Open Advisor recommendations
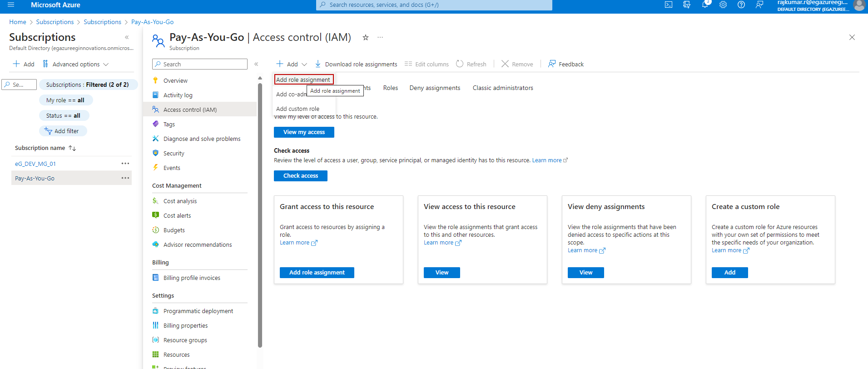Viewport: 868px width, 369px height. pyautogui.click(x=198, y=244)
